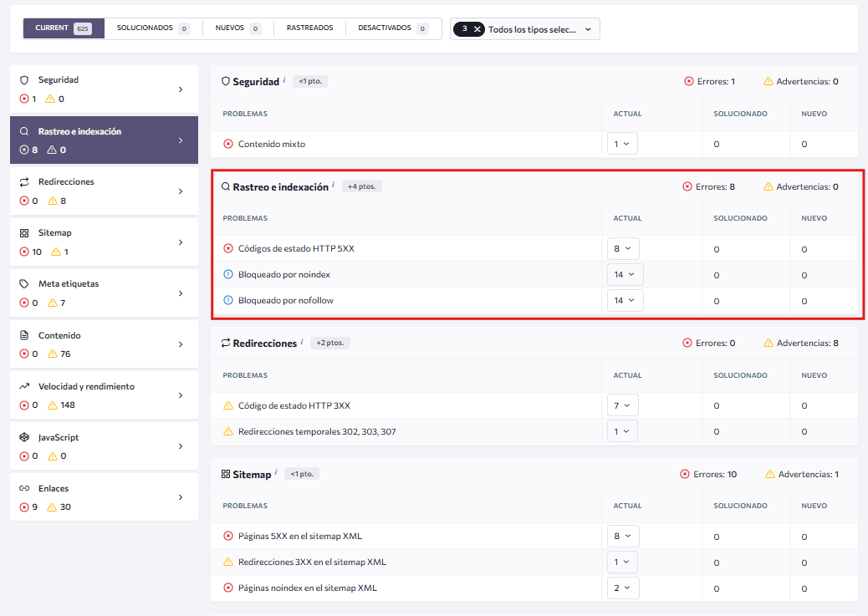Click the grid icon in Sitemap sidebar item

coord(24,233)
